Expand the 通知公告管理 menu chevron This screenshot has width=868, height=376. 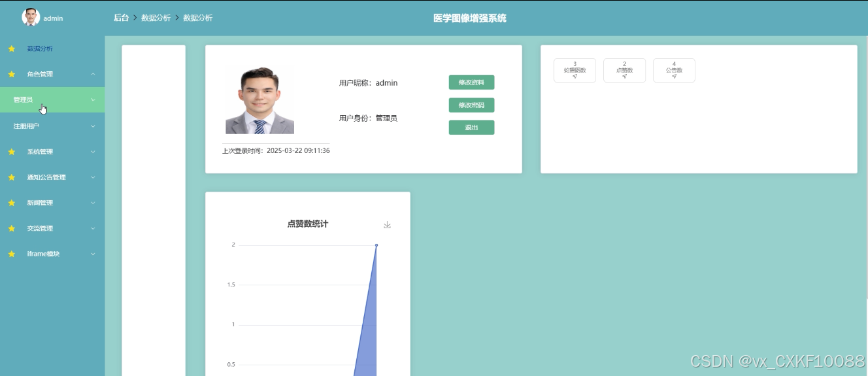(93, 177)
